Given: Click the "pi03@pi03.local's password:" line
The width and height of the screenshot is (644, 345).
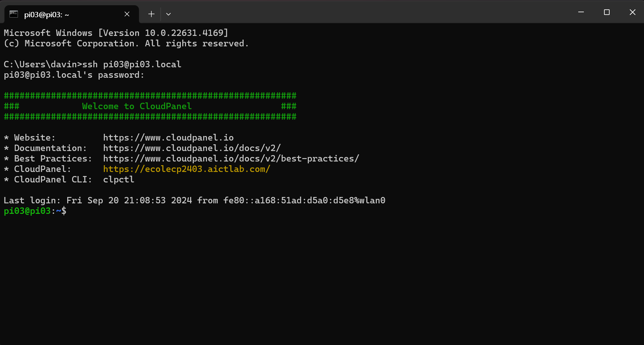Looking at the screenshot, I should coord(74,75).
